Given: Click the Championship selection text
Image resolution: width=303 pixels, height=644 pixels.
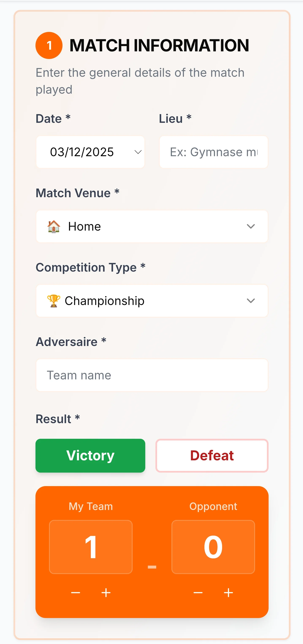Looking at the screenshot, I should (x=105, y=301).
